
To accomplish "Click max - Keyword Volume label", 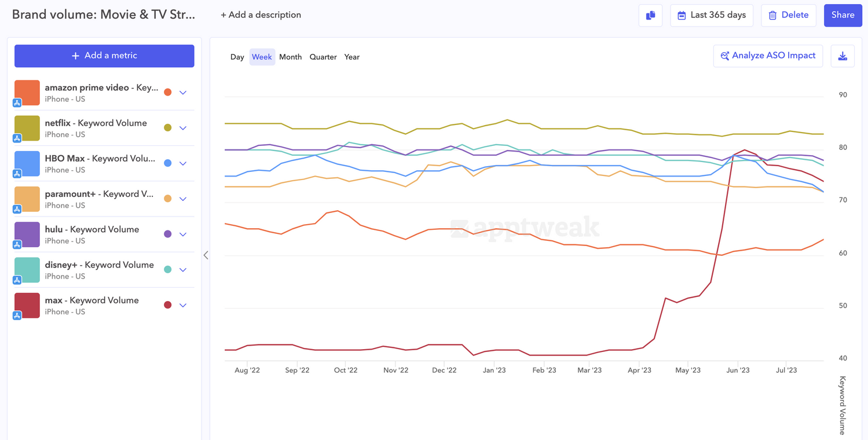I will [x=92, y=300].
